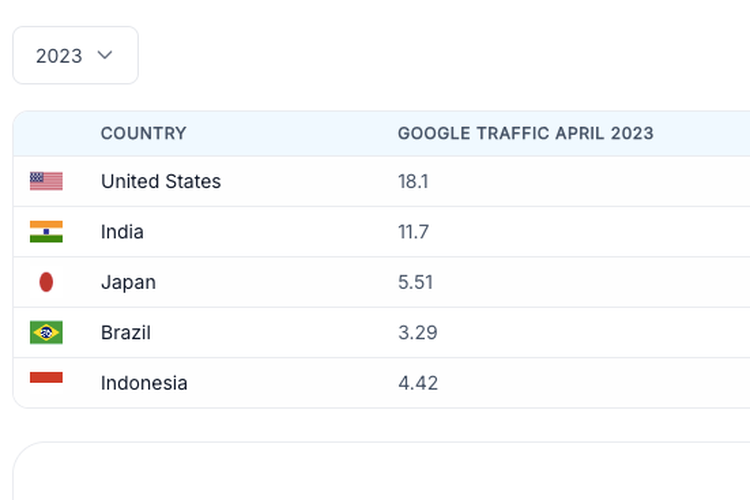Click the Indonesia flag icon

[46, 383]
